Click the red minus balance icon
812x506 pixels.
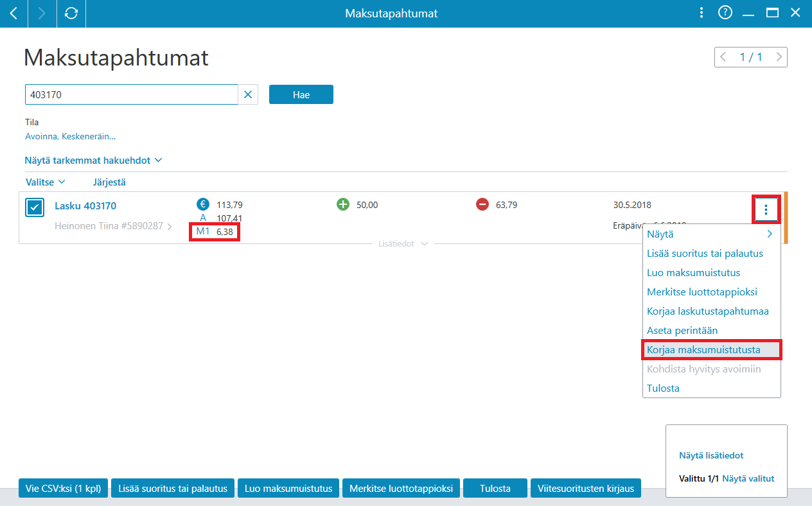[482, 205]
